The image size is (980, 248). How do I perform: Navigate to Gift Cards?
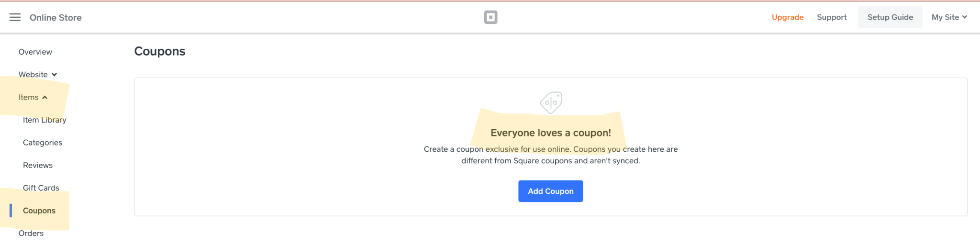pos(41,188)
